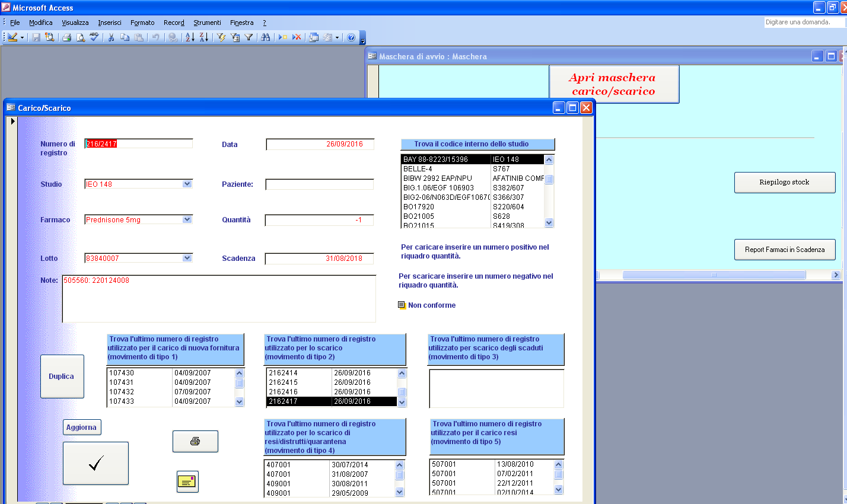
Task: Click the Note text area
Action: 219,299
